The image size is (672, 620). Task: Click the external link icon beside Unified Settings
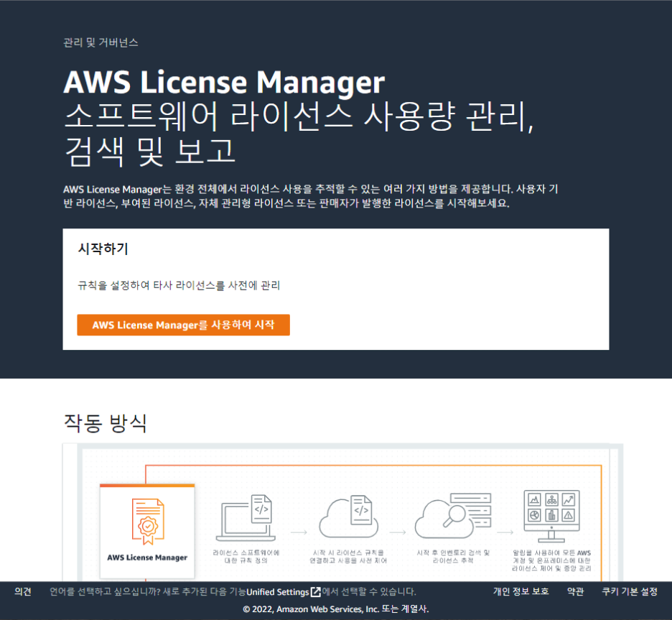pyautogui.click(x=315, y=592)
